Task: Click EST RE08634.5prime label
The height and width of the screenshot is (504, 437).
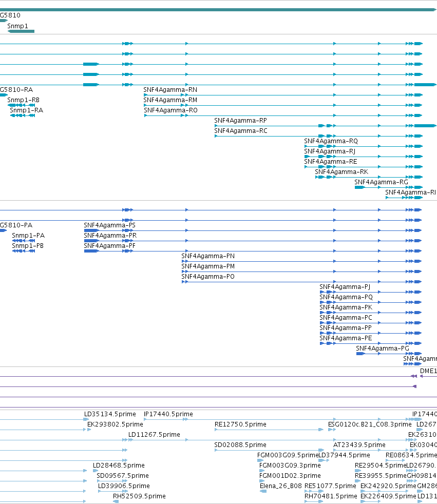Action: (x=411, y=455)
